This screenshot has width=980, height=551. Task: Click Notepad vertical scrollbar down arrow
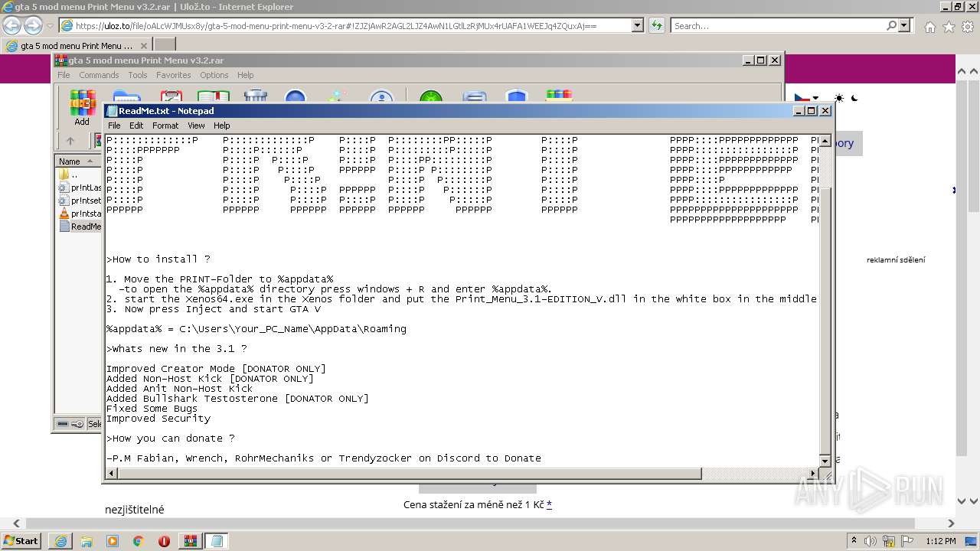pos(825,461)
